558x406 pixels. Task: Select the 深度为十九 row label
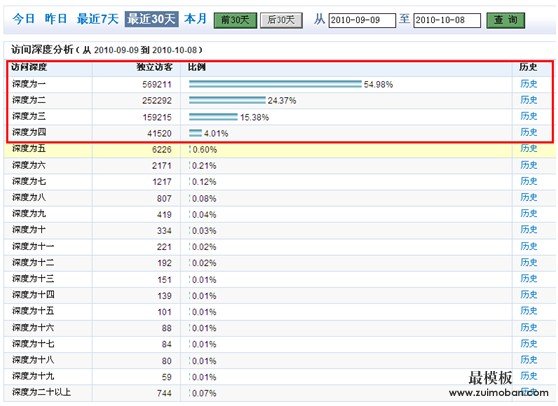(x=33, y=376)
